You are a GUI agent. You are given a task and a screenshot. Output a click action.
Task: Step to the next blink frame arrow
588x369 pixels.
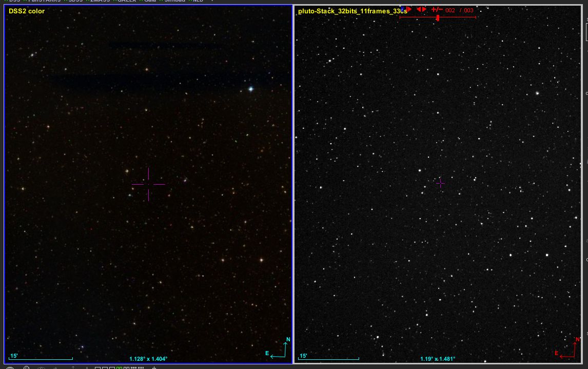click(424, 9)
